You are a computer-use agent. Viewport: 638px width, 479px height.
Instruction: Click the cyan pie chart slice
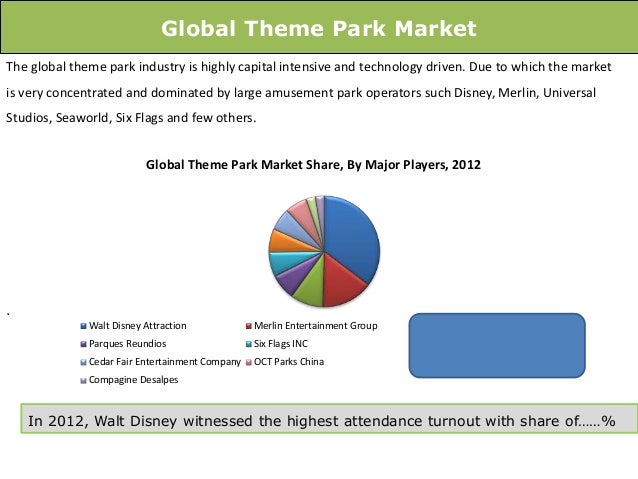[x=287, y=262]
